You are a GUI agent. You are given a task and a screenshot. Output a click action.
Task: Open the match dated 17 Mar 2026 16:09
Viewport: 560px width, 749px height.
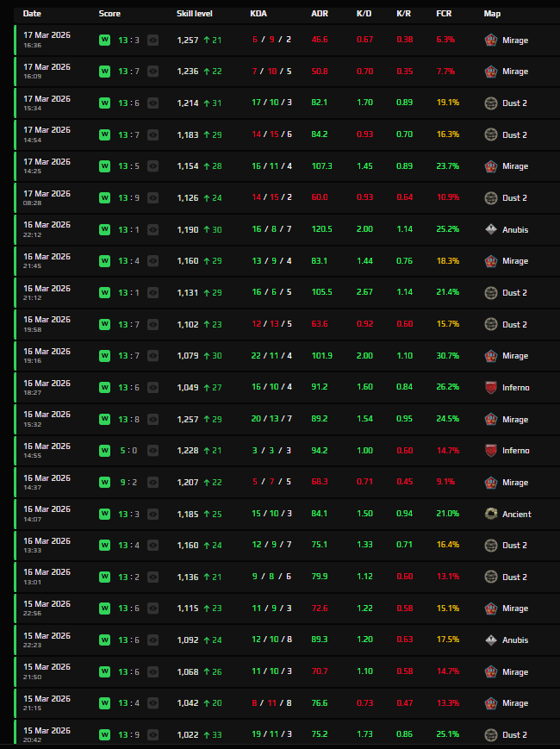point(286,72)
